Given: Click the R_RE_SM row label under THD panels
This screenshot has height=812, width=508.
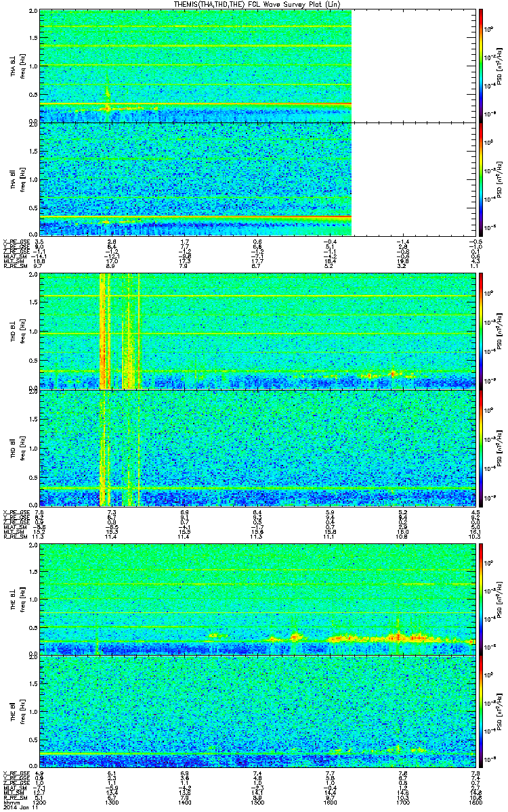Looking at the screenshot, I should point(14,538).
